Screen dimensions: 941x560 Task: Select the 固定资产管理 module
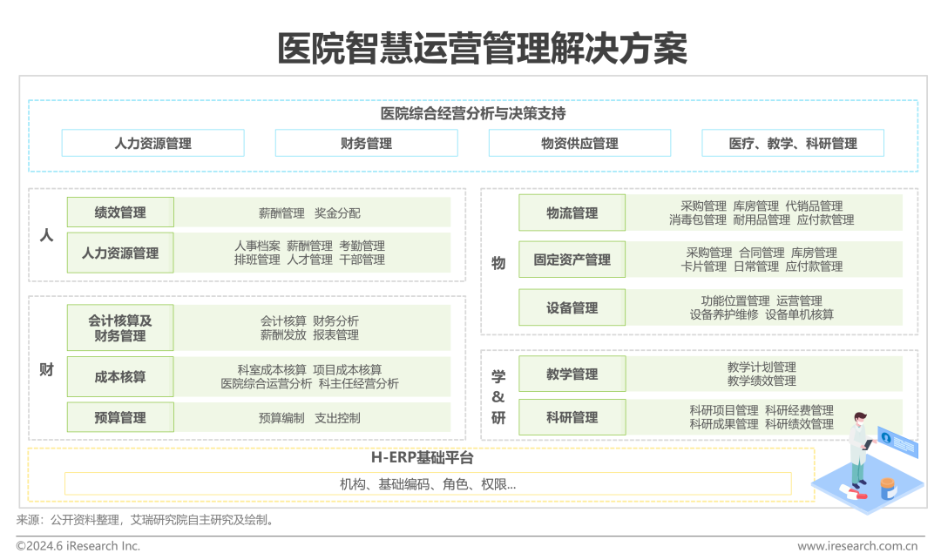point(572,259)
